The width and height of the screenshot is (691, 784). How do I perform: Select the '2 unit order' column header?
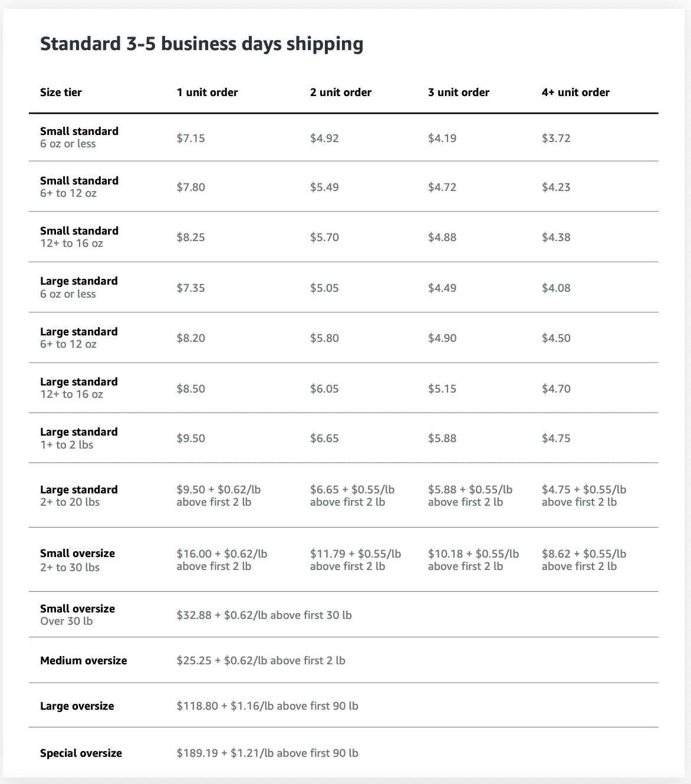(340, 93)
